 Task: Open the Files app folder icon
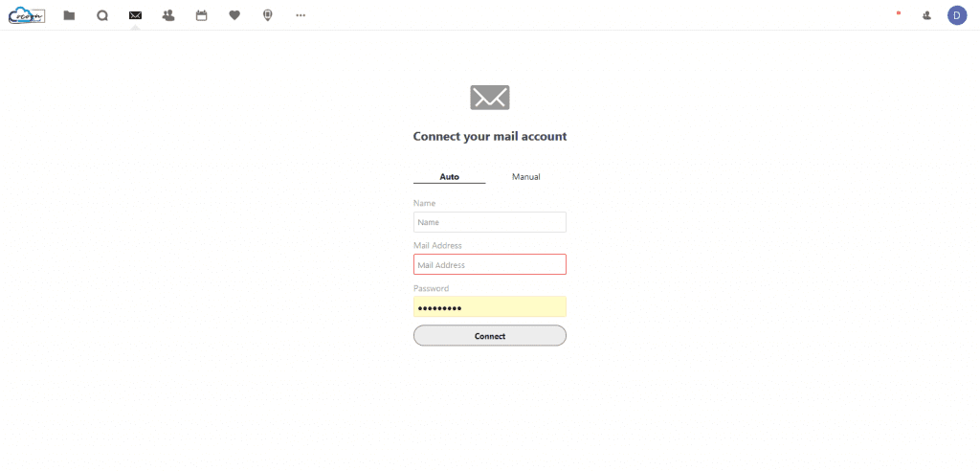coord(69,15)
